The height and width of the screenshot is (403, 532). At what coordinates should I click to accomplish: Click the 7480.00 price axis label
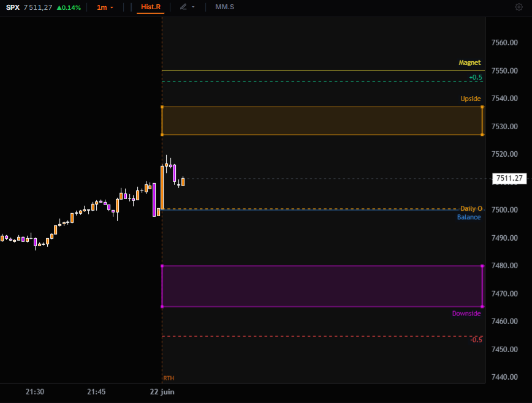click(x=504, y=266)
